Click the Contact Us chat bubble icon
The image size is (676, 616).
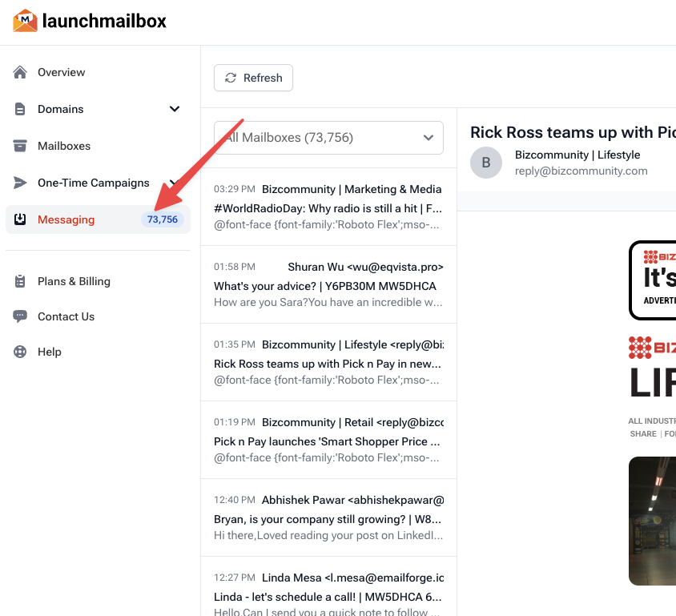[x=20, y=316]
